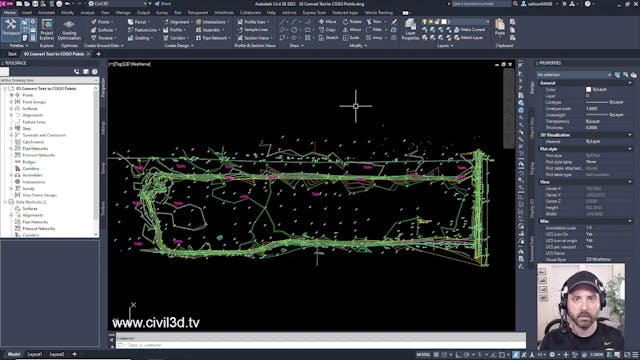Click the Make Current layer icon
Image resolution: width=640 pixels, height=360 pixels.
469,30
